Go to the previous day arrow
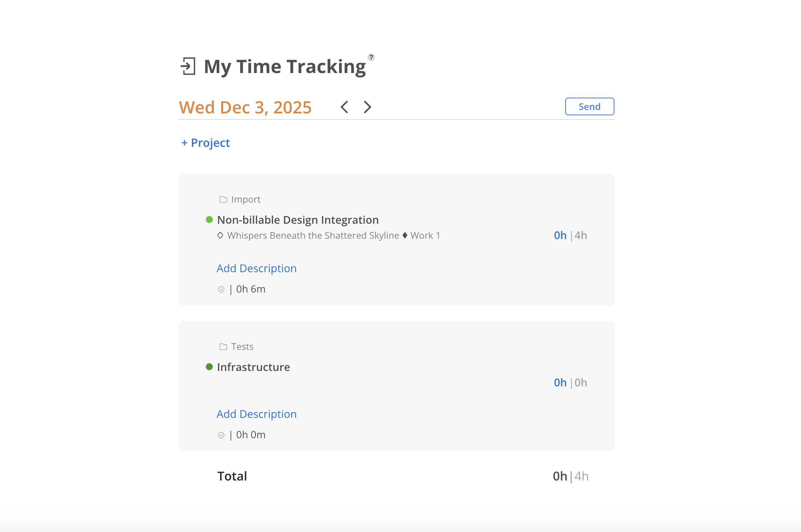 pos(344,107)
